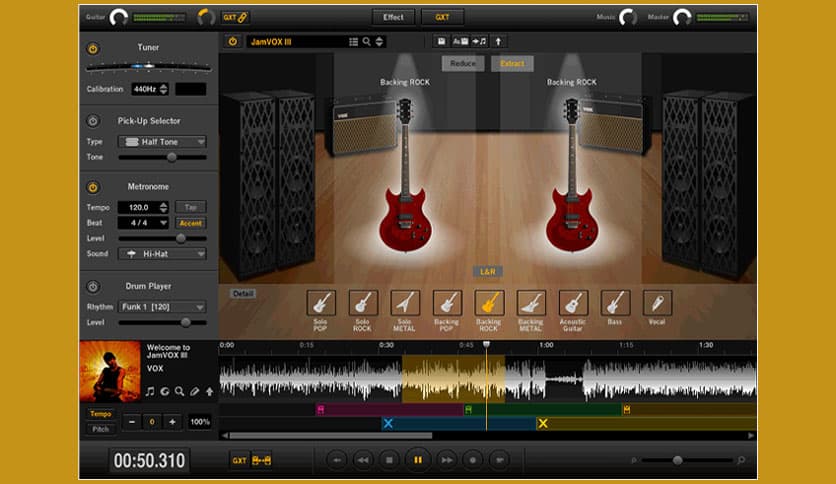Image resolution: width=836 pixels, height=484 pixels.
Task: Select the Solo METAL guitar icon
Action: pos(405,303)
